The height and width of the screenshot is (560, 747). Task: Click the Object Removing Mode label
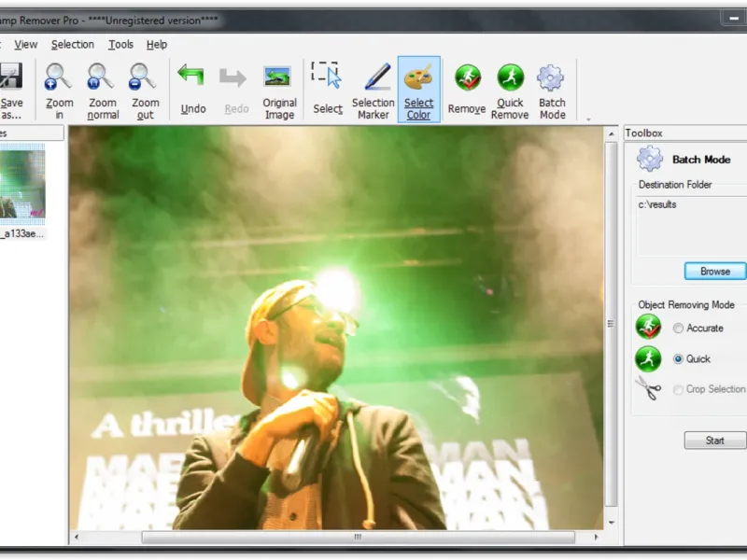tap(686, 305)
